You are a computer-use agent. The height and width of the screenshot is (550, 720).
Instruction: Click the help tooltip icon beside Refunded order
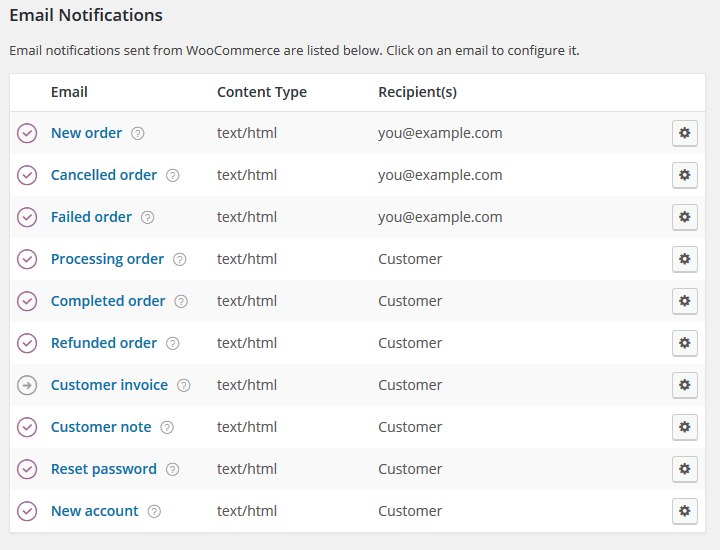pos(173,343)
